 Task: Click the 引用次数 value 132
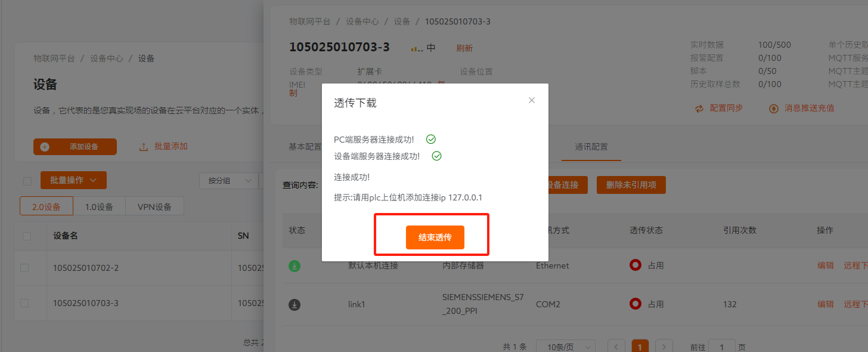tap(730, 304)
